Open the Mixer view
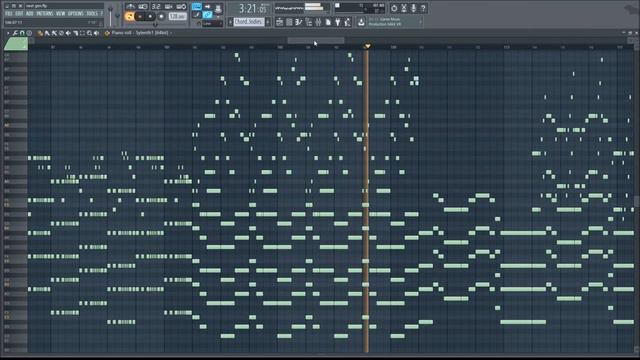This screenshot has height=360, width=640. [318, 22]
